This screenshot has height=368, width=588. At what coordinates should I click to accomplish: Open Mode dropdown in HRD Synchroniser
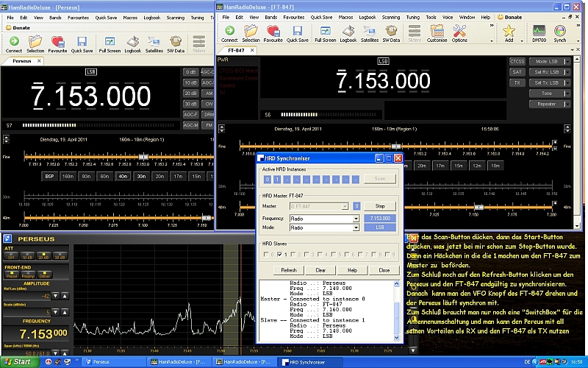click(356, 227)
